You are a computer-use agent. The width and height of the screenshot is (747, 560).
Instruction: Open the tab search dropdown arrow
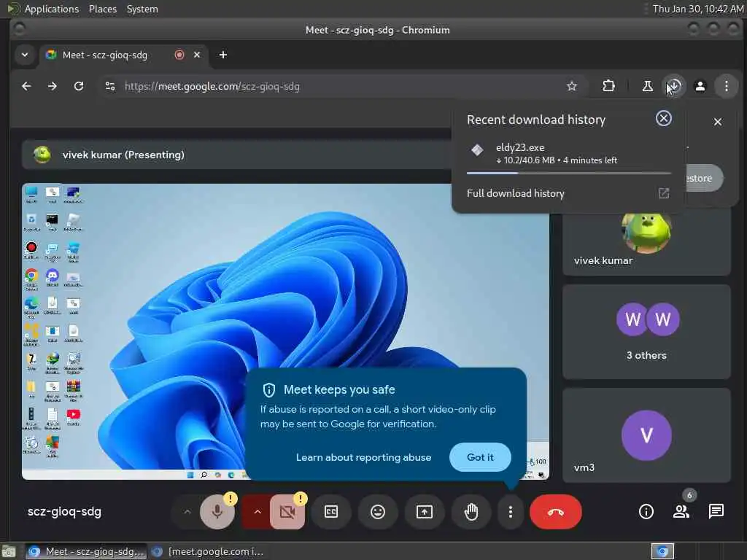[x=25, y=55]
